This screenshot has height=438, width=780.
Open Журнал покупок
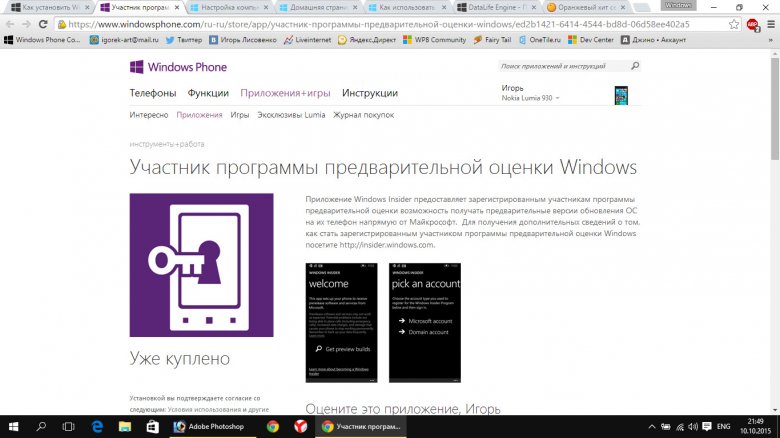[363, 115]
